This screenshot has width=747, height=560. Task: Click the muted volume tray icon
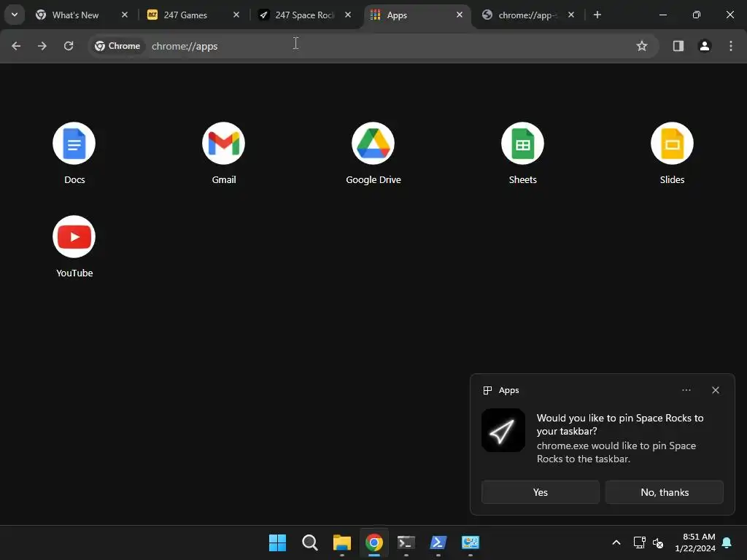tap(658, 542)
